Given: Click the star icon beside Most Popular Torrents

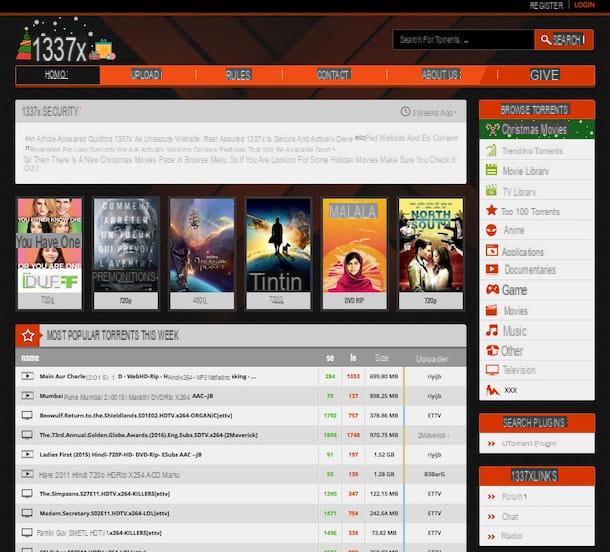Looking at the screenshot, I should [28, 335].
